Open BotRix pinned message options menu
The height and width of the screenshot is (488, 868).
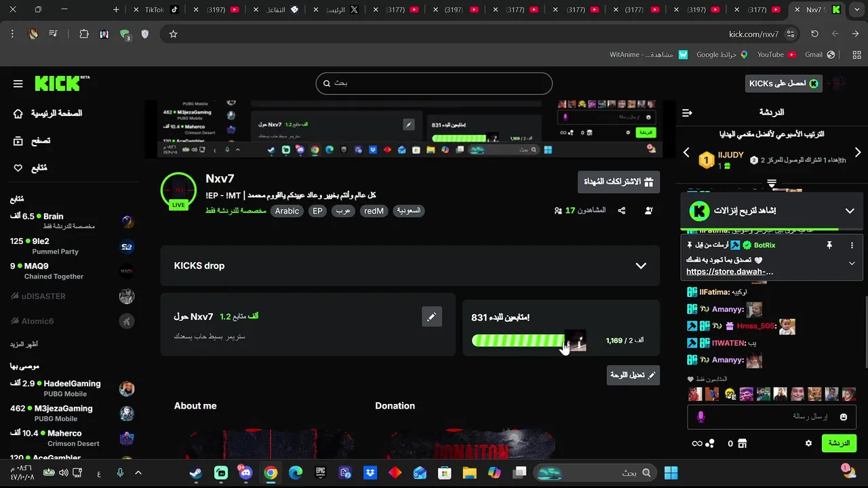(852, 245)
